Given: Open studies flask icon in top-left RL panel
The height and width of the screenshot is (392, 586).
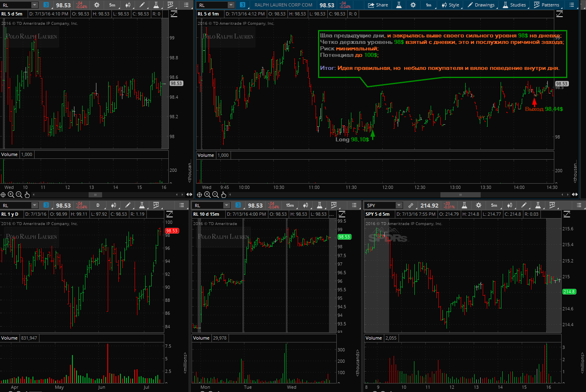Looking at the screenshot, I should click(x=156, y=5).
